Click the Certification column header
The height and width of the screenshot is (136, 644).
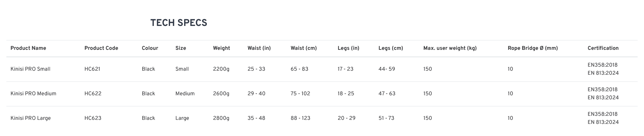pyautogui.click(x=603, y=48)
